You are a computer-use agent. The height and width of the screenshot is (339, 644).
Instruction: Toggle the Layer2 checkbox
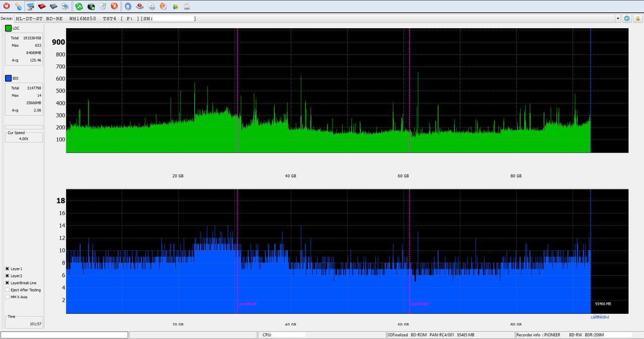point(8,276)
